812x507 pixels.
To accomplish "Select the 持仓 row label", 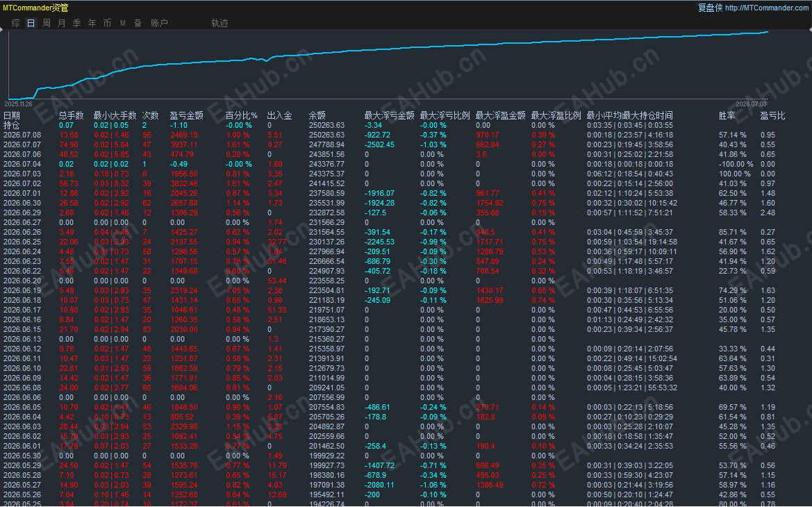I will tap(11, 125).
